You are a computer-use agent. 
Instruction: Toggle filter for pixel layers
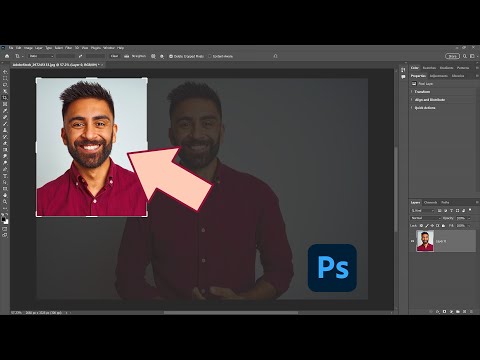(440, 211)
